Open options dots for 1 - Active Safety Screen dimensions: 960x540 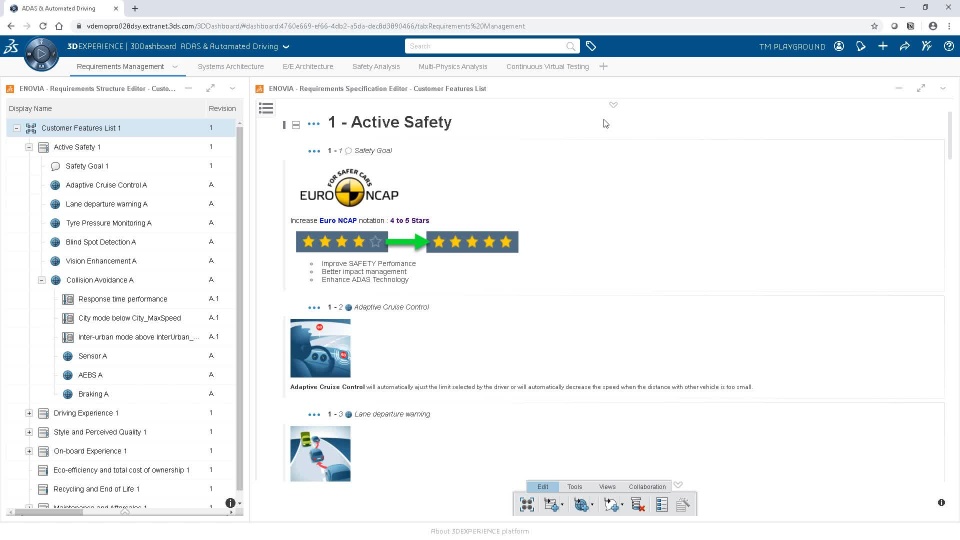[x=313, y=124]
